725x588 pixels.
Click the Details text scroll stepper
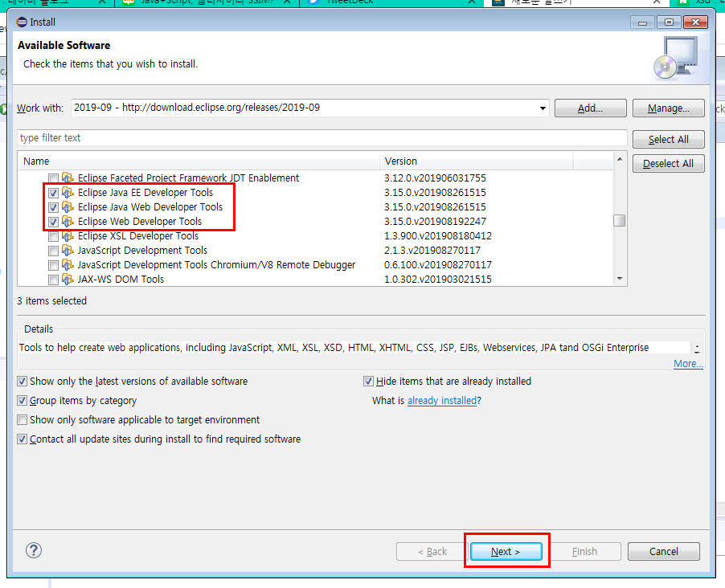[x=697, y=348]
